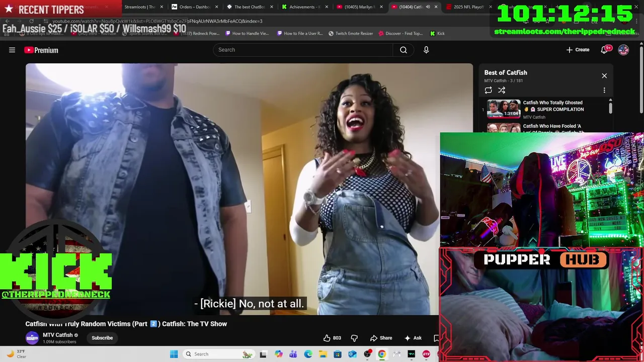
Task: Open 'How to File a User R...' bookmark
Action: click(300, 33)
